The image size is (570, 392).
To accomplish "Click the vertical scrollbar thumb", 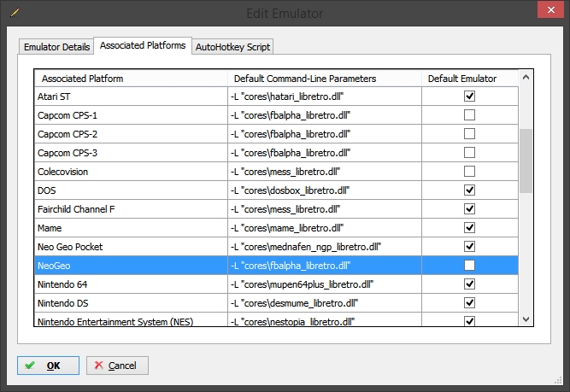I will point(526,161).
